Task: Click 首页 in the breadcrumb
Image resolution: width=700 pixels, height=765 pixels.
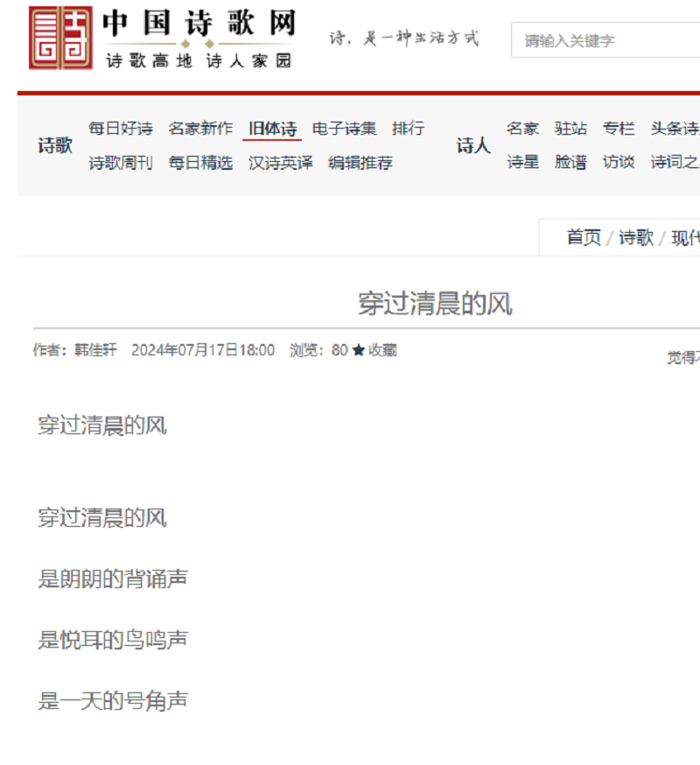Action: 584,238
